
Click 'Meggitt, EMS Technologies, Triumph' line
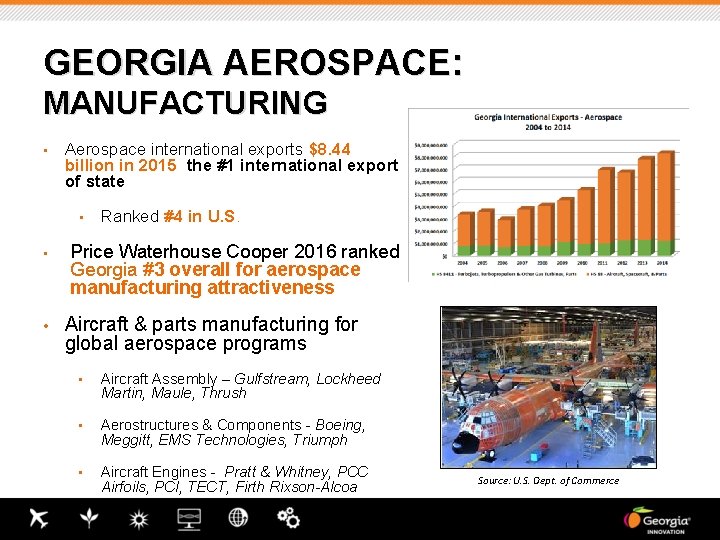point(224,440)
